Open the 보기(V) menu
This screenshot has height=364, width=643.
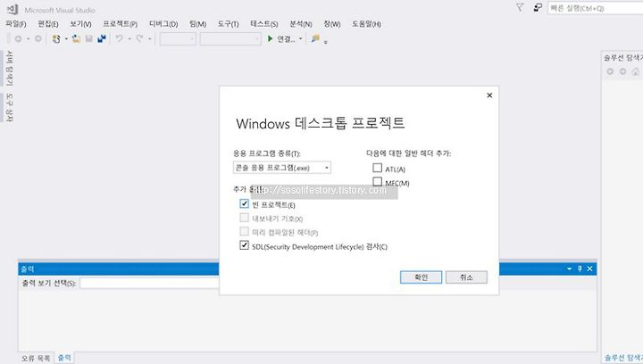[x=80, y=24]
